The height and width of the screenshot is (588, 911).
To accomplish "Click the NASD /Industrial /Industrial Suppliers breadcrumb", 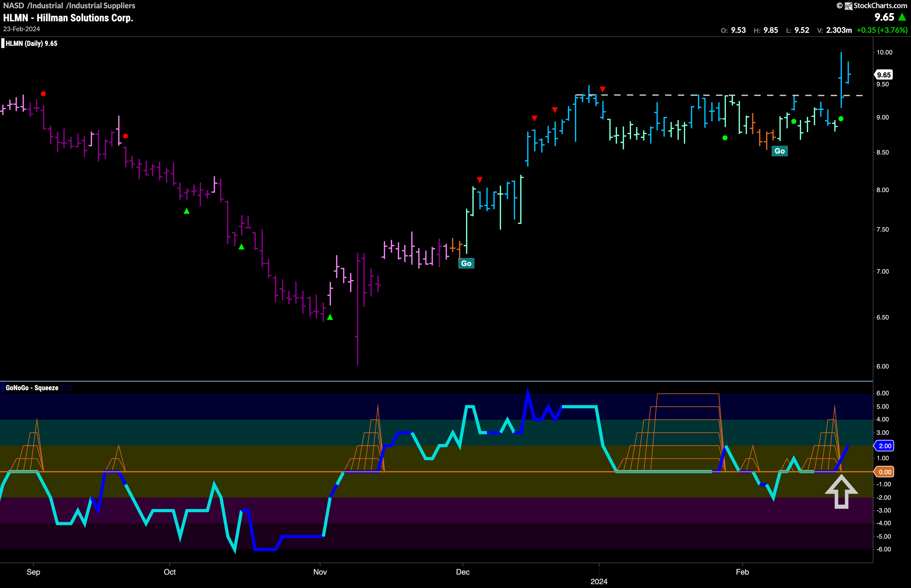I will point(69,5).
